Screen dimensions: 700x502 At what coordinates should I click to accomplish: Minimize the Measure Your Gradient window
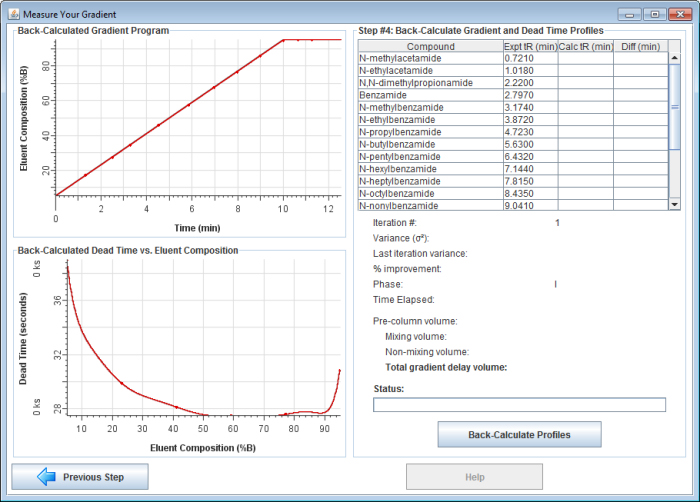629,14
